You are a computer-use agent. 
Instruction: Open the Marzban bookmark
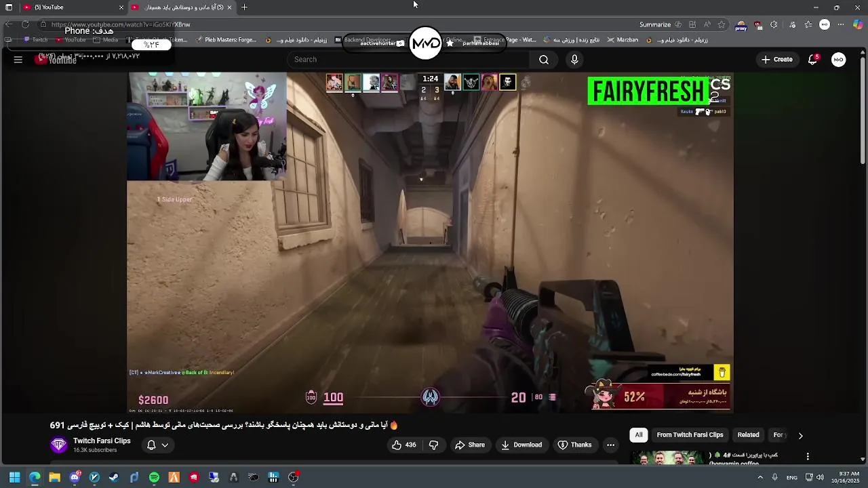pos(623,40)
